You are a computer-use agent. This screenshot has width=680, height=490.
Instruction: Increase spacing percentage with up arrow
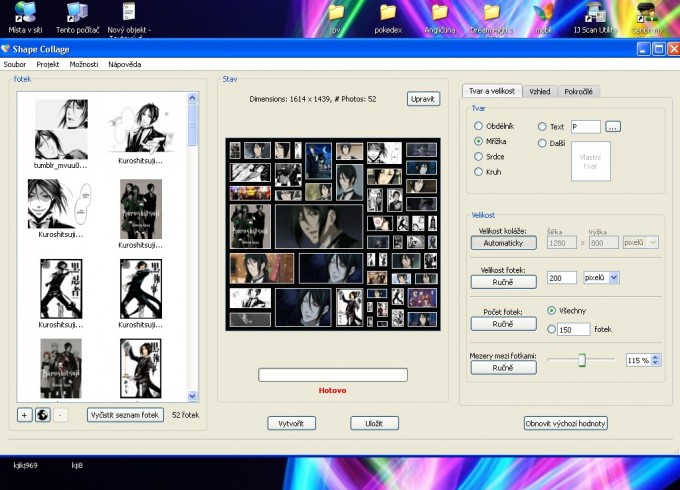(x=655, y=357)
